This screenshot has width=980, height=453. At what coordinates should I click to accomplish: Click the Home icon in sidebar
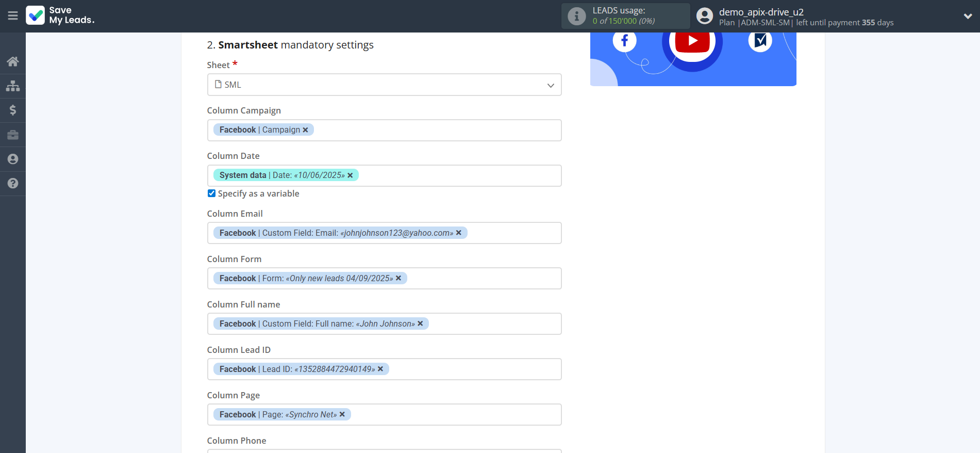pyautogui.click(x=13, y=62)
